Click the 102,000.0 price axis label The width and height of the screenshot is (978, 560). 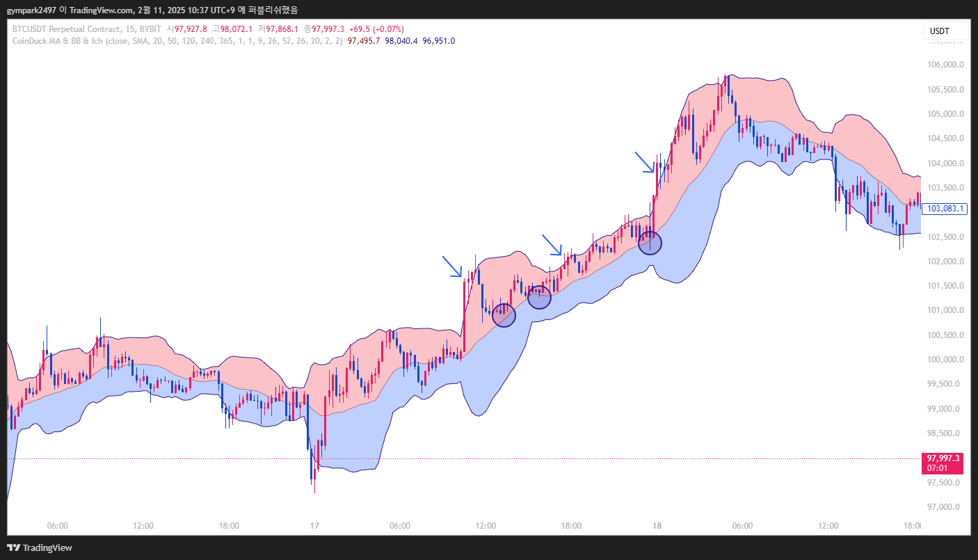(x=947, y=262)
